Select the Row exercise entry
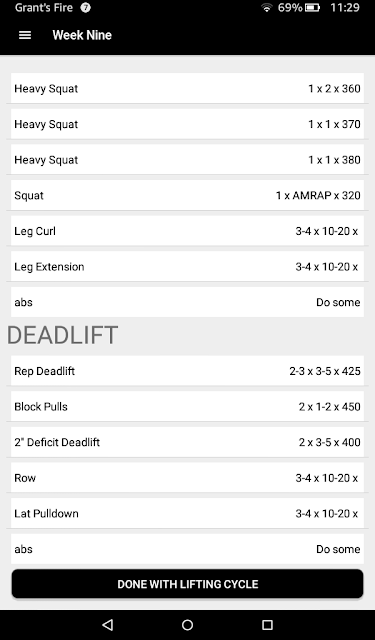The width and height of the screenshot is (375, 640). coord(187,478)
